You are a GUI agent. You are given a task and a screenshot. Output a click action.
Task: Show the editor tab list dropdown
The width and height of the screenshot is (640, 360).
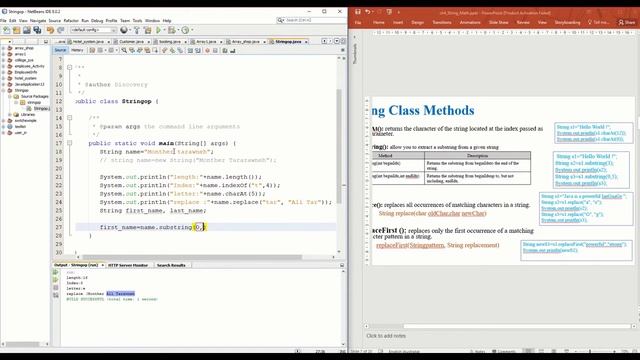(337, 41)
